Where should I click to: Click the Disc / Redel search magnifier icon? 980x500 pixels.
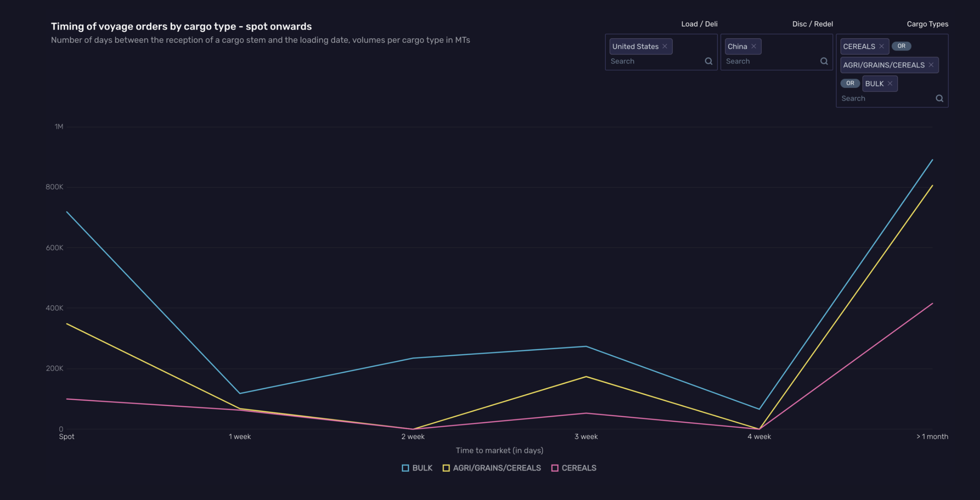(824, 61)
